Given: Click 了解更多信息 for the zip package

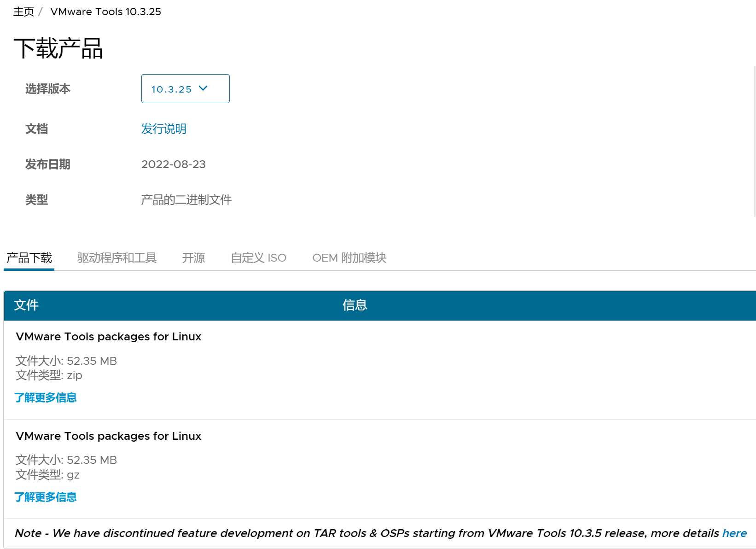Looking at the screenshot, I should click(45, 397).
